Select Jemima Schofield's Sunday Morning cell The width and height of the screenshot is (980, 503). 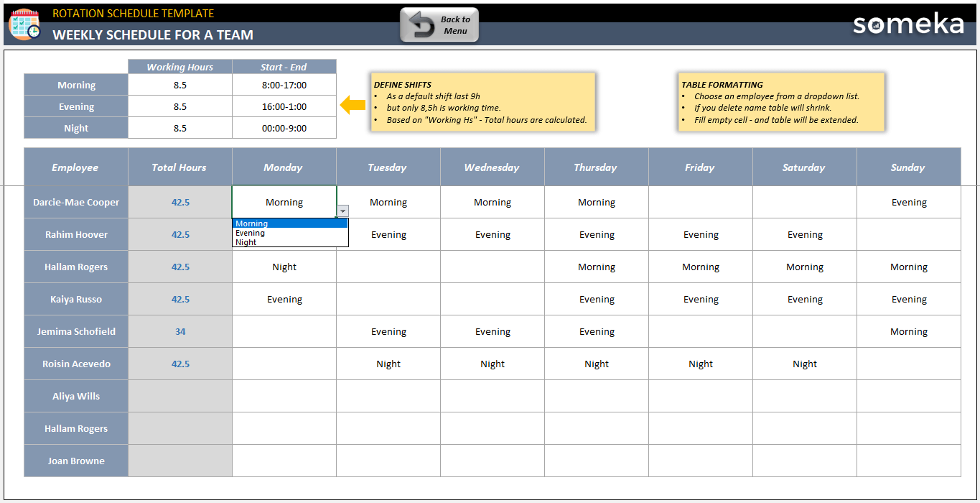point(909,331)
